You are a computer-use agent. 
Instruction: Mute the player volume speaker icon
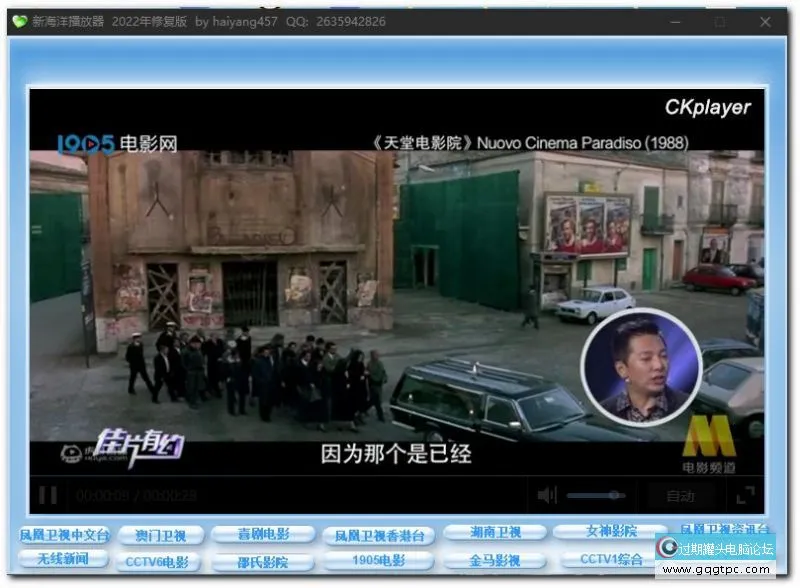546,495
